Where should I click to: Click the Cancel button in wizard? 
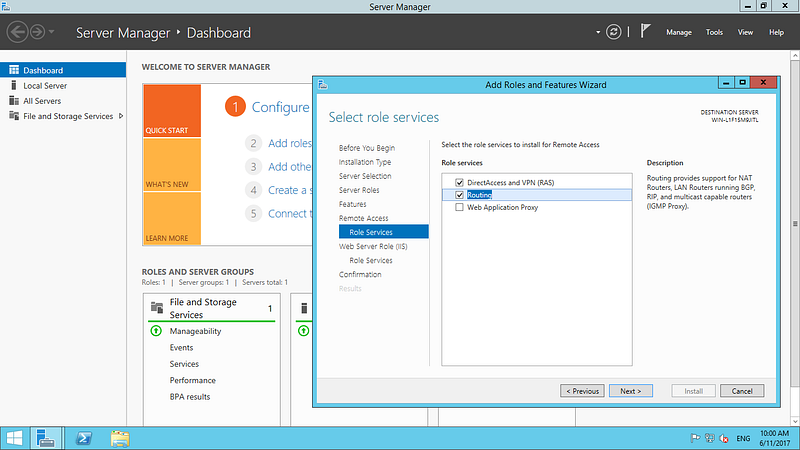[x=742, y=391]
